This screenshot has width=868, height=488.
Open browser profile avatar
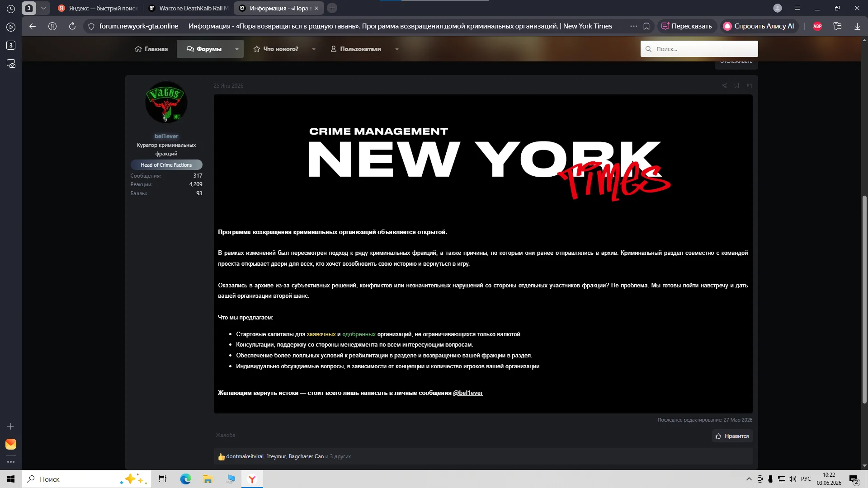(x=778, y=8)
